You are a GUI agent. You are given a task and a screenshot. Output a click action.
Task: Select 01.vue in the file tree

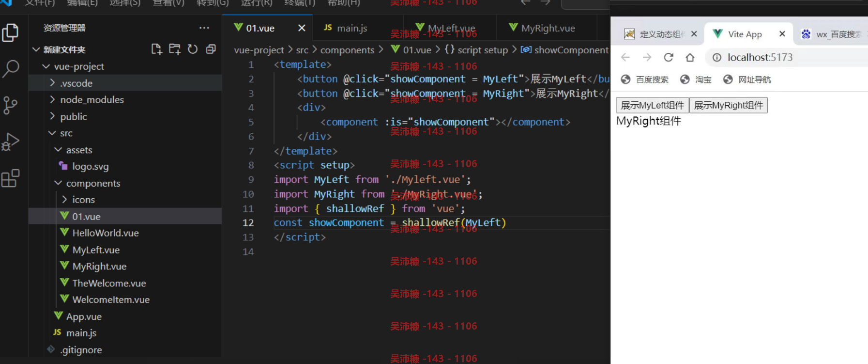click(126, 216)
